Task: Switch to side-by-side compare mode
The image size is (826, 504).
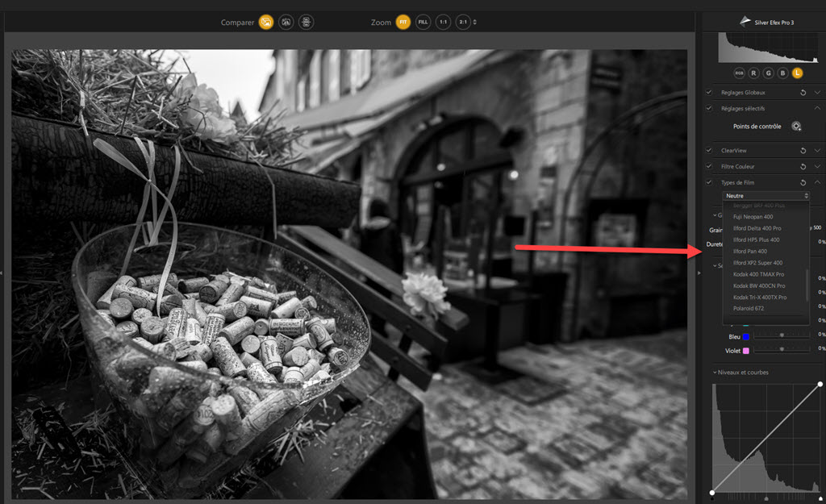Action: click(x=306, y=22)
